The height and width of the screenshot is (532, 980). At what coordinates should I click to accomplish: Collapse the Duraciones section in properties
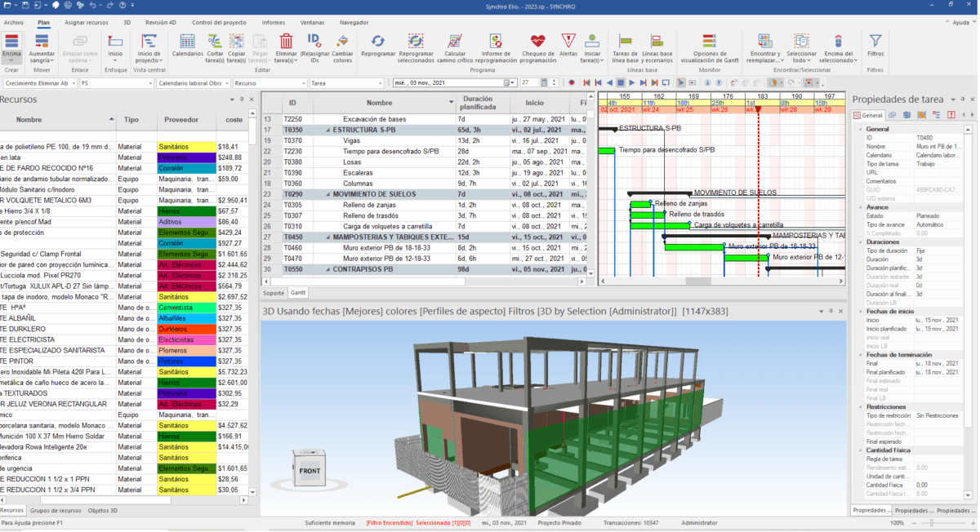point(860,242)
